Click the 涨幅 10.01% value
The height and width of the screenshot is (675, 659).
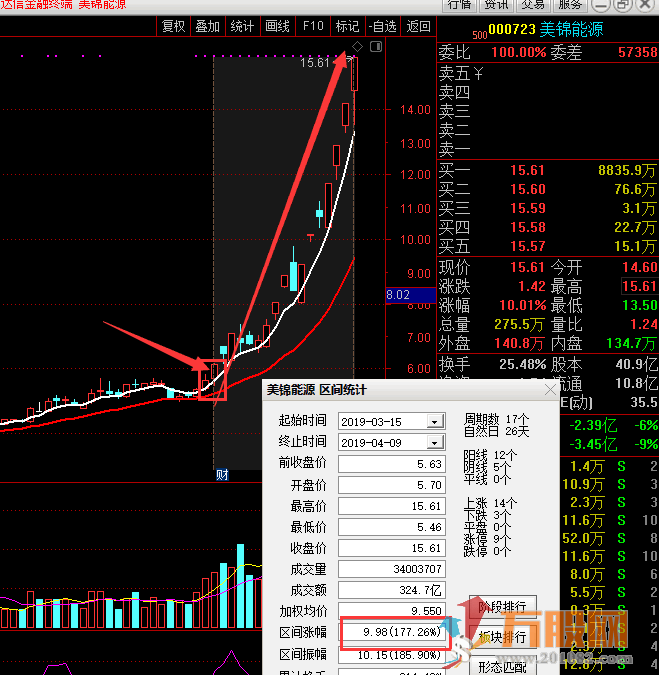click(x=523, y=305)
